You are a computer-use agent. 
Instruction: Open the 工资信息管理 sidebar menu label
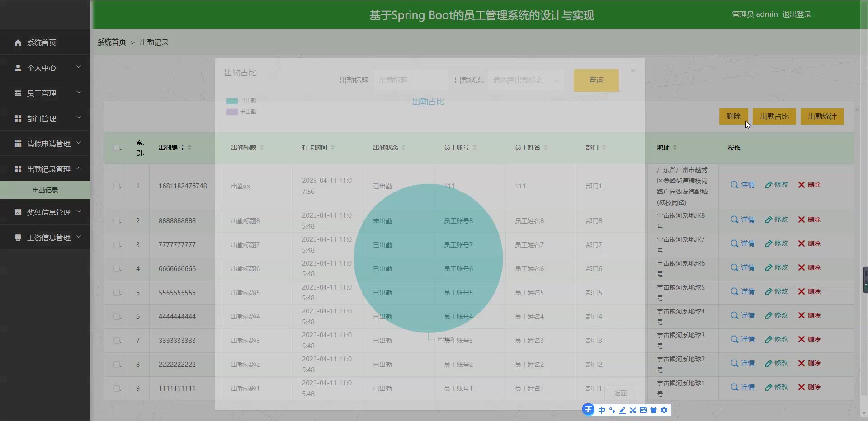point(49,238)
